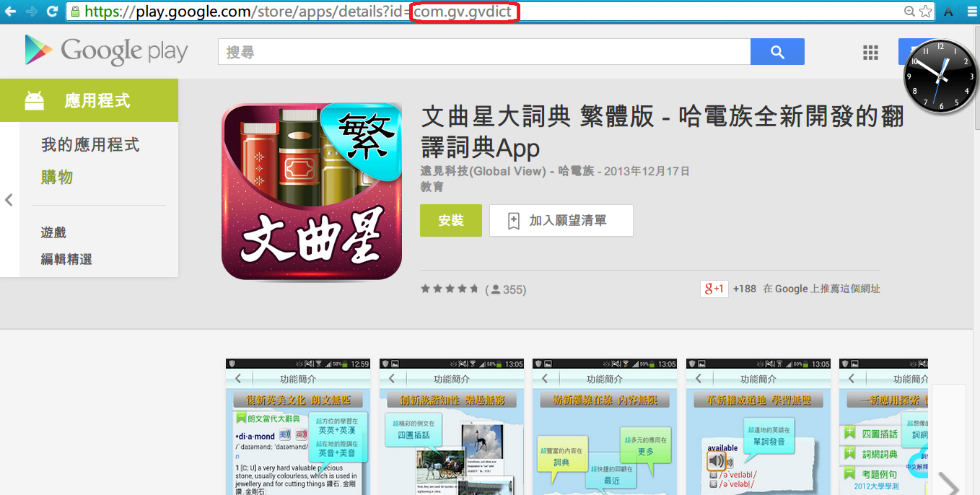Click the five-star rating display
Screen dimensions: 980x495
[x=450, y=289]
